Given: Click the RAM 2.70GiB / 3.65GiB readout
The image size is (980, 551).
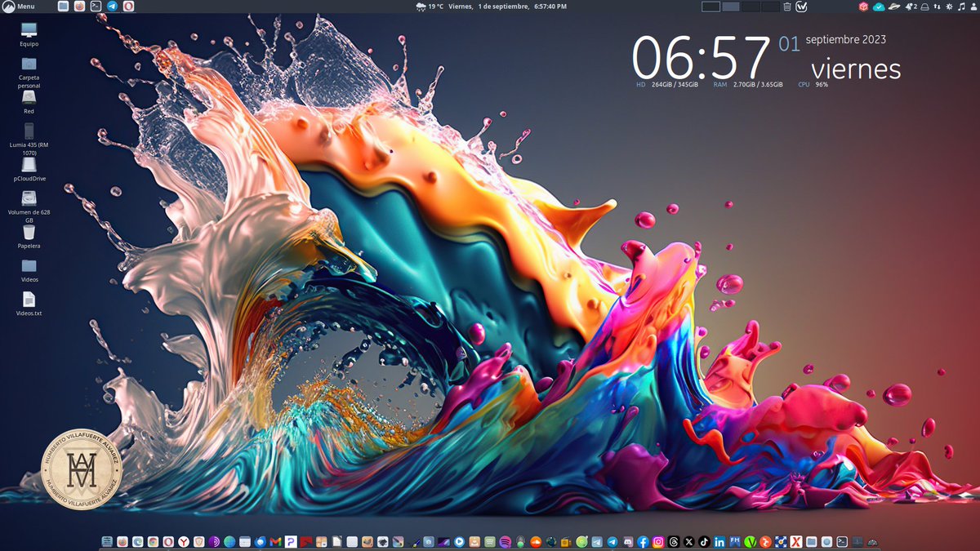Looking at the screenshot, I should point(748,84).
